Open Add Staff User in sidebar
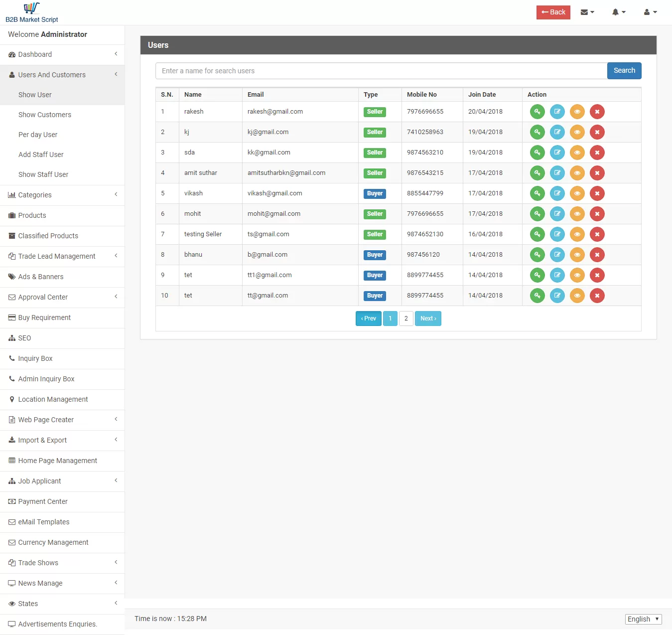672x635 pixels. [x=62, y=155]
